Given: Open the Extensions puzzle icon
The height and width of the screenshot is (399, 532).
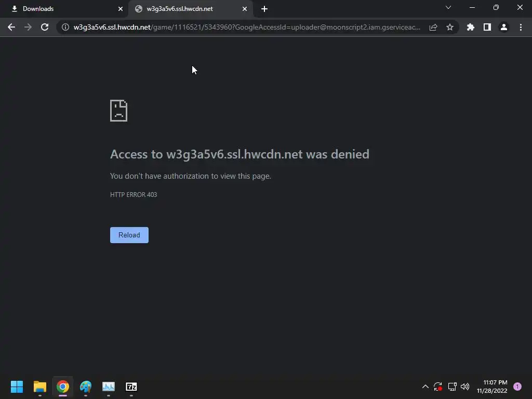Looking at the screenshot, I should pyautogui.click(x=471, y=27).
